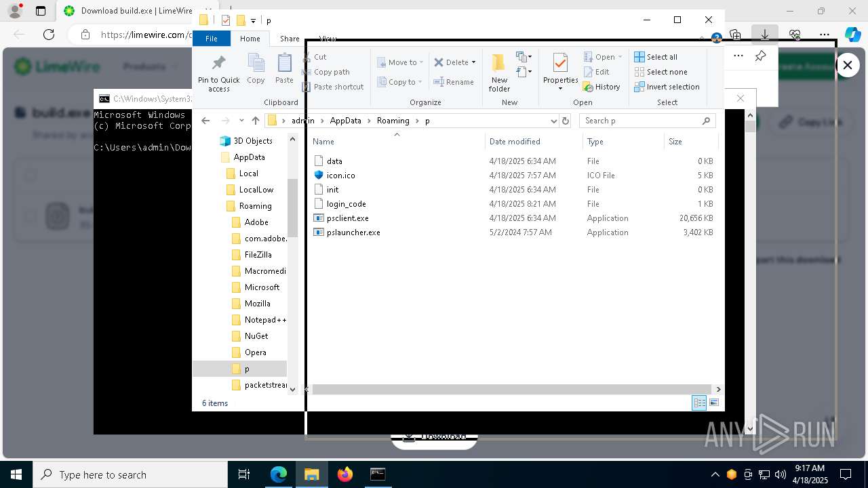Click the Paste ribbon icon
The image size is (868, 488).
284,69
